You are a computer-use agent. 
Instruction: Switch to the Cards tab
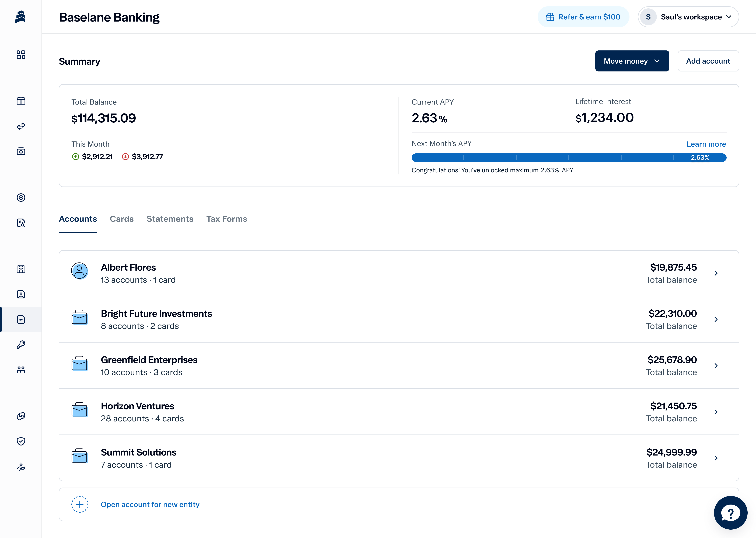click(121, 219)
